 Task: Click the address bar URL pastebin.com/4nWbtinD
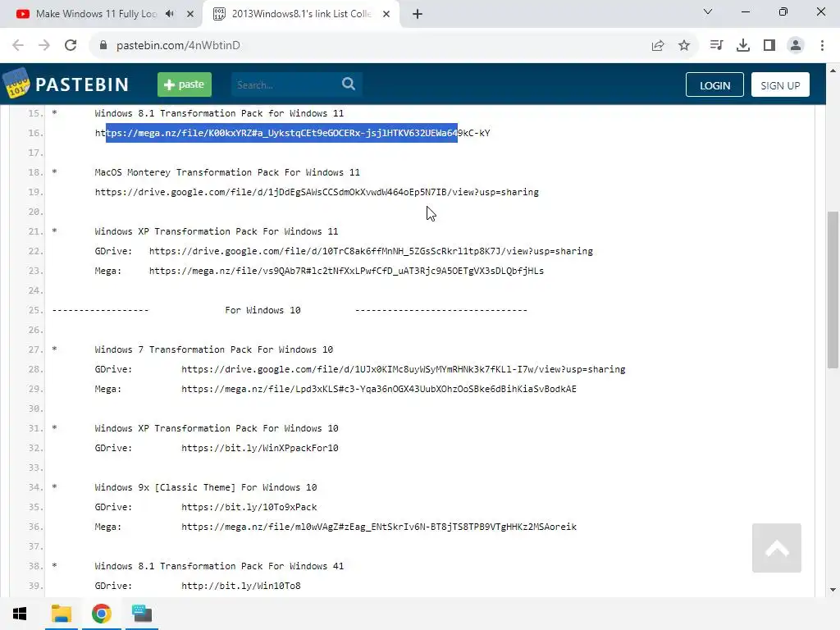coord(178,46)
